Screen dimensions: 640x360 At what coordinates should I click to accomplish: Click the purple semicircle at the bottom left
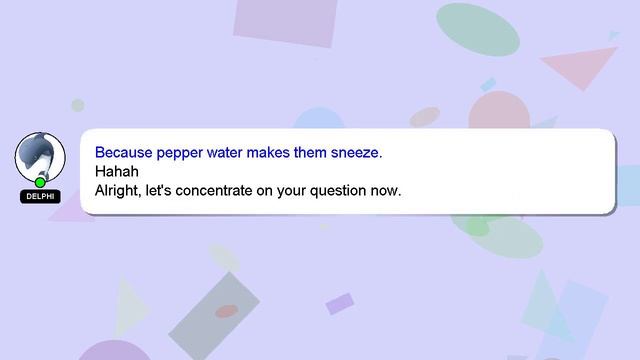(x=114, y=350)
